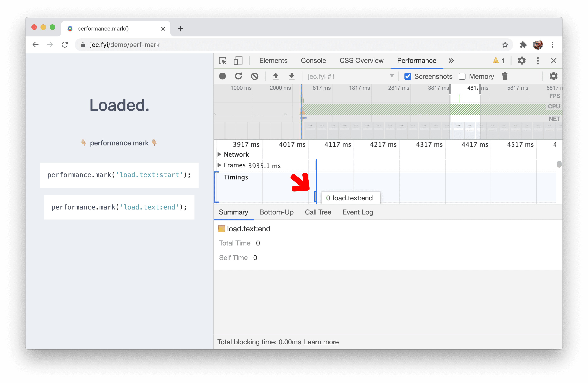The image size is (588, 383).
Task: Switch to the Event Log tab
Action: pyautogui.click(x=358, y=212)
